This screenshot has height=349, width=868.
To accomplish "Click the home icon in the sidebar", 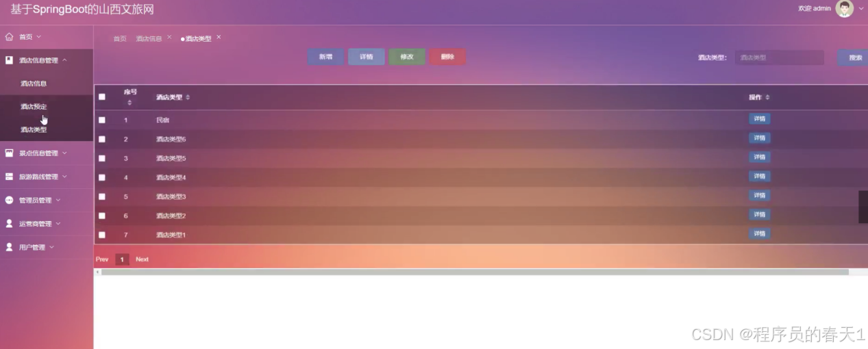I will [9, 36].
